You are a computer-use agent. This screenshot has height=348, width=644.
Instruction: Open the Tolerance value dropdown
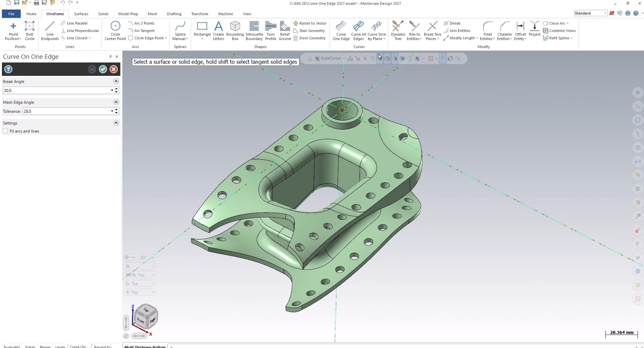tap(112, 111)
